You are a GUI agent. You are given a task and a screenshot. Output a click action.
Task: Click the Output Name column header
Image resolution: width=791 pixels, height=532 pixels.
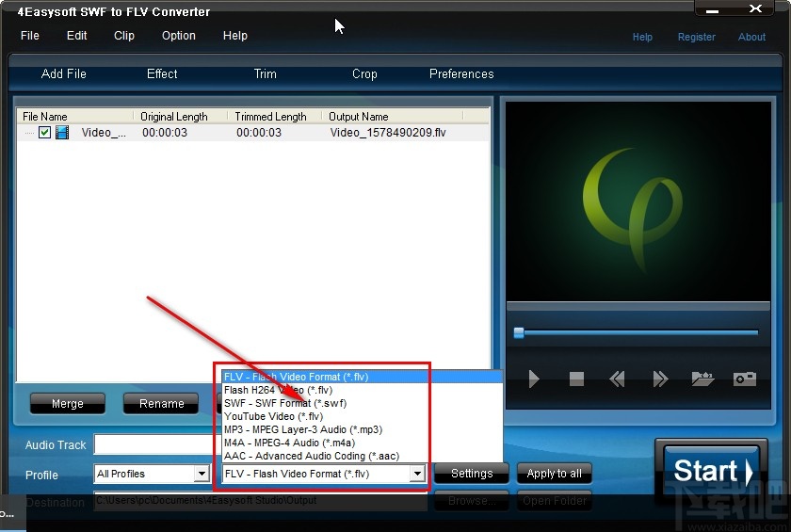(x=392, y=117)
